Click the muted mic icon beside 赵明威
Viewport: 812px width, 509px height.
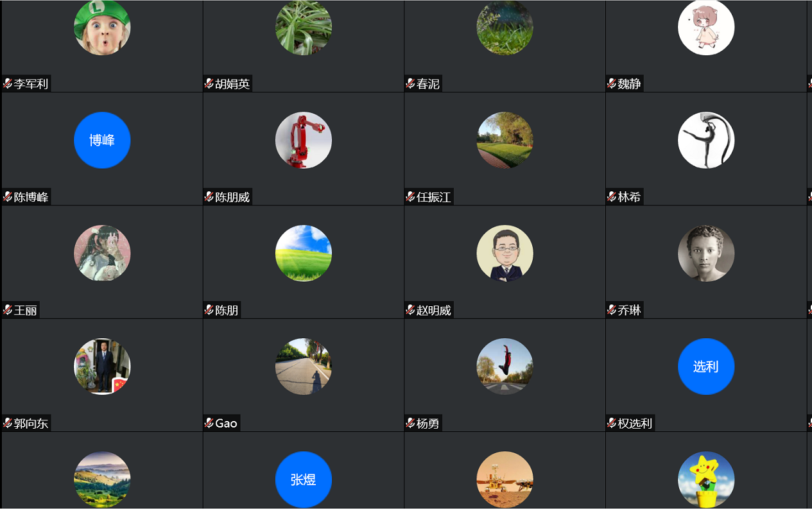[x=410, y=310]
